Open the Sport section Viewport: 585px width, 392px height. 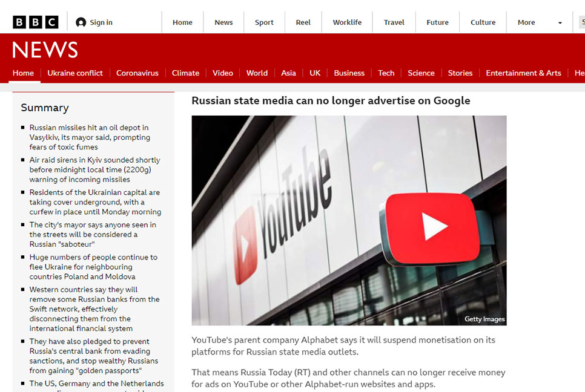point(264,22)
